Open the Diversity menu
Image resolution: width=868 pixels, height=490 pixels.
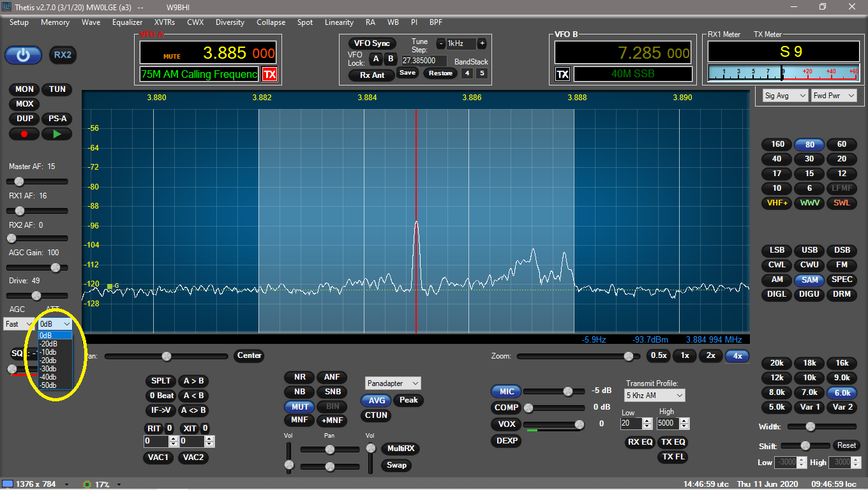click(x=230, y=22)
